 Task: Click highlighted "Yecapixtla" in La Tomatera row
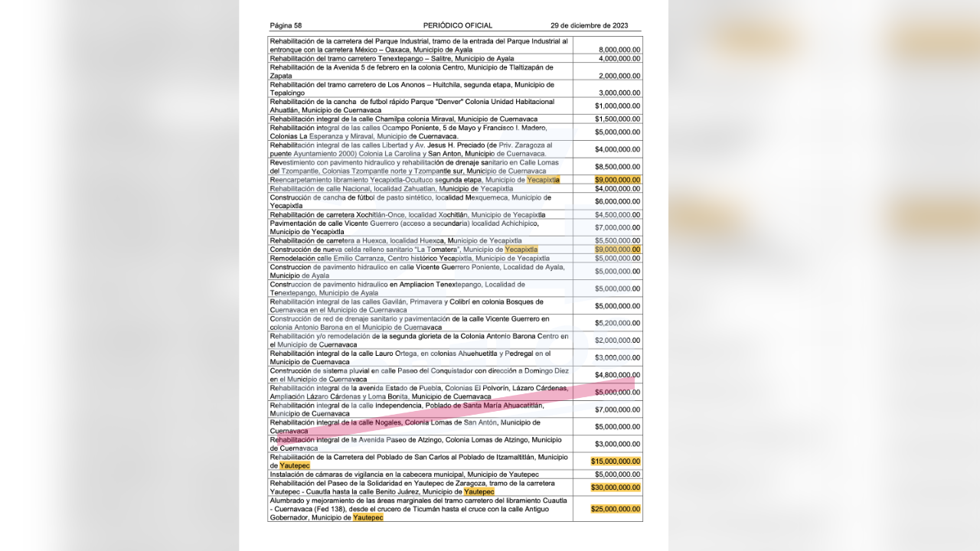(521, 249)
